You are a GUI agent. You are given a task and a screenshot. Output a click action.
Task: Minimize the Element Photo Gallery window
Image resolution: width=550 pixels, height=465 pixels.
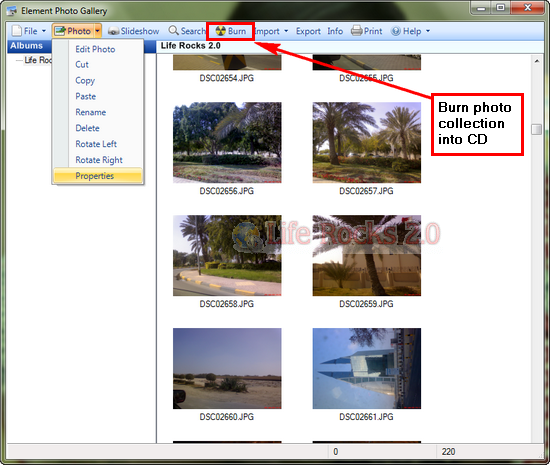pos(481,8)
